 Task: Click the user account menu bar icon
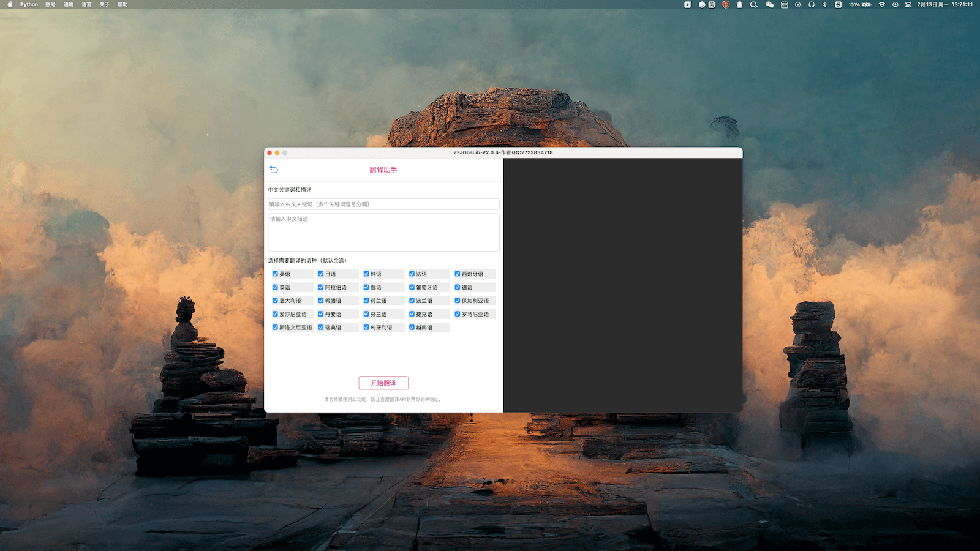click(895, 4)
